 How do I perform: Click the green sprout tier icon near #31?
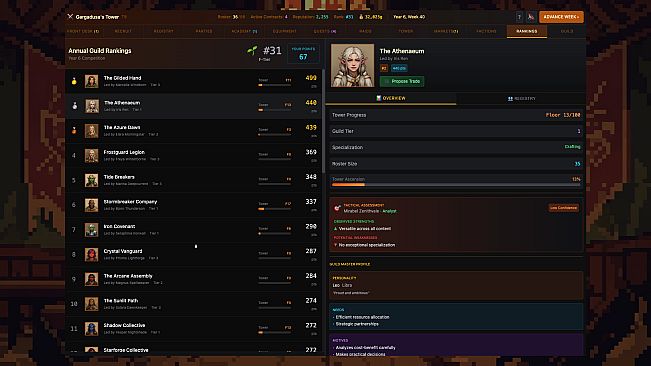coord(252,51)
